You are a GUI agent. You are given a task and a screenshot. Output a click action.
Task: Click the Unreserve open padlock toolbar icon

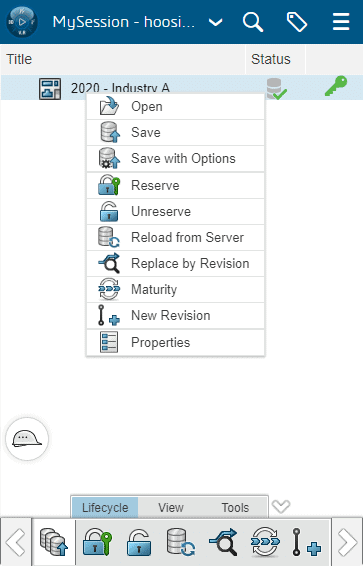tap(139, 542)
